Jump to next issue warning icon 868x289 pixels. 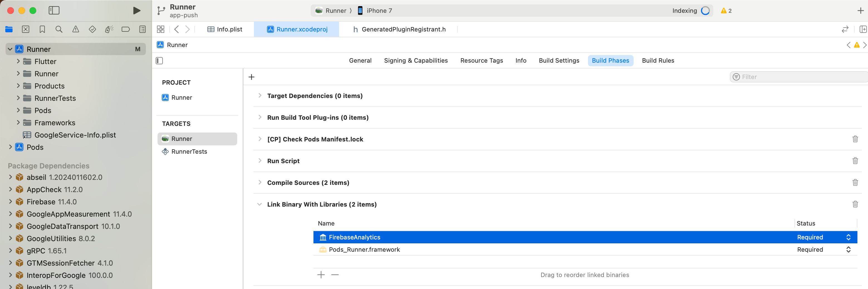tap(857, 45)
